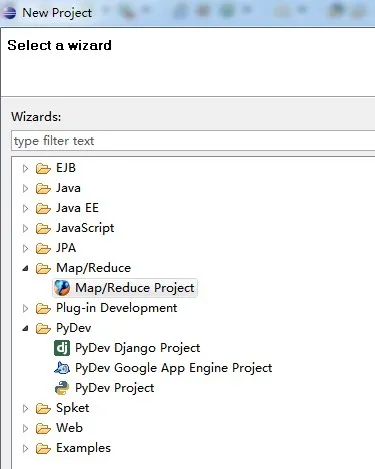
Task: Expand the Examples category arrow
Action: 25,448
